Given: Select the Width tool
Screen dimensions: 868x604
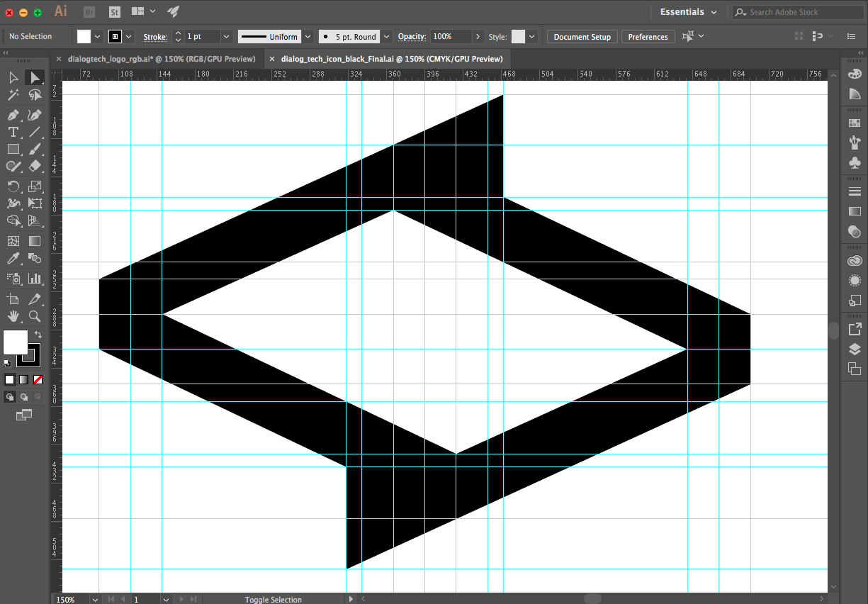Looking at the screenshot, I should point(13,203).
